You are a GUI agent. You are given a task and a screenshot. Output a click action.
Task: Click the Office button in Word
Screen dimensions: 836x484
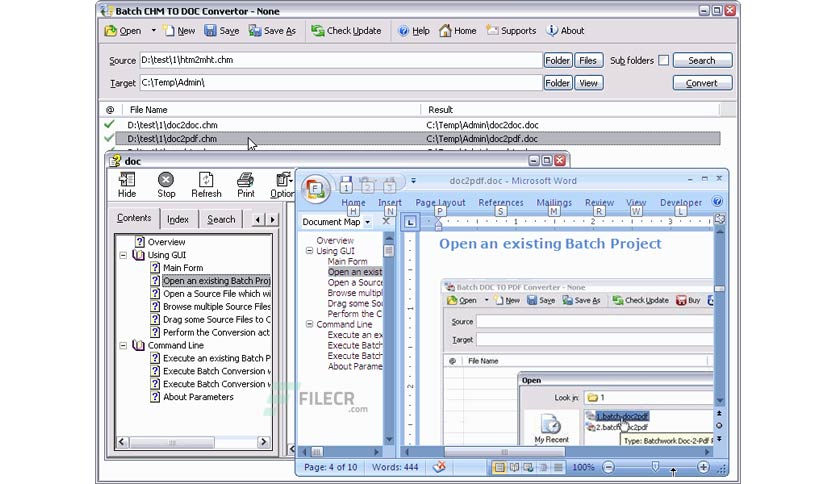click(x=315, y=189)
